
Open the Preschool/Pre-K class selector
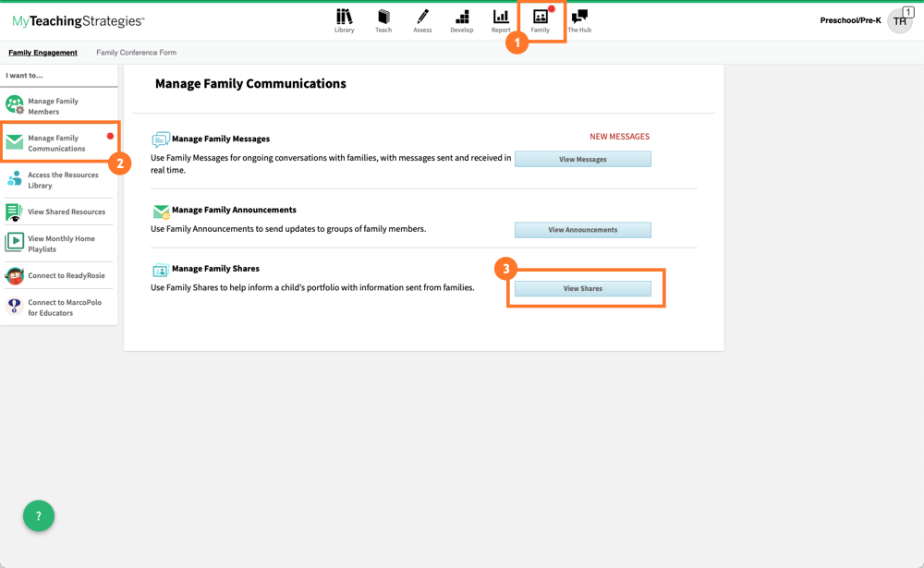(x=849, y=19)
